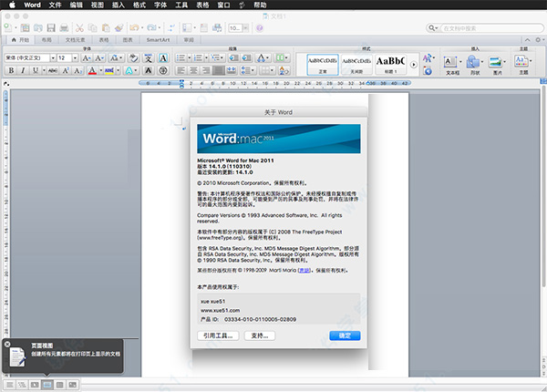Expand the styles gallery arrow
Viewport: 547px width, 392px height.
pos(413,65)
